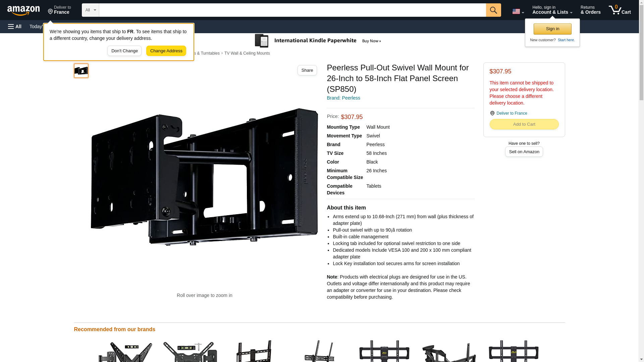Viewport: 644px width, 362px height.
Task: Expand the All search category dropdown
Action: coord(90,10)
